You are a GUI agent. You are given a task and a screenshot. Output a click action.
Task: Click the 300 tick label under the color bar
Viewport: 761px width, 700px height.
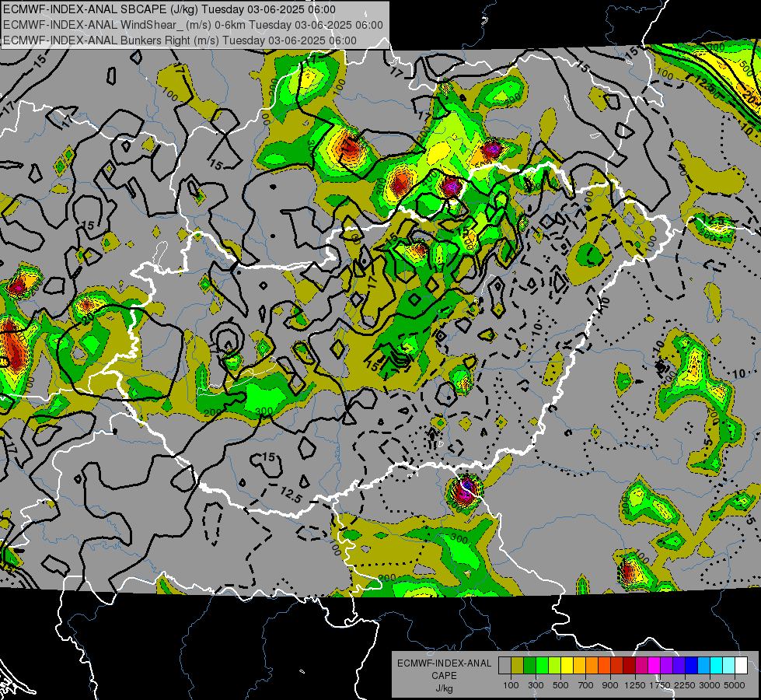[536, 685]
